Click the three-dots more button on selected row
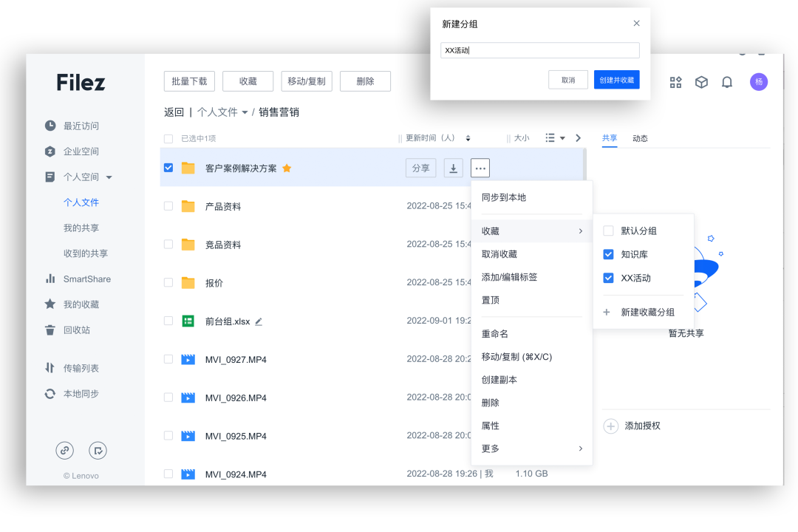Image resolution: width=798 pixels, height=532 pixels. pos(480,168)
